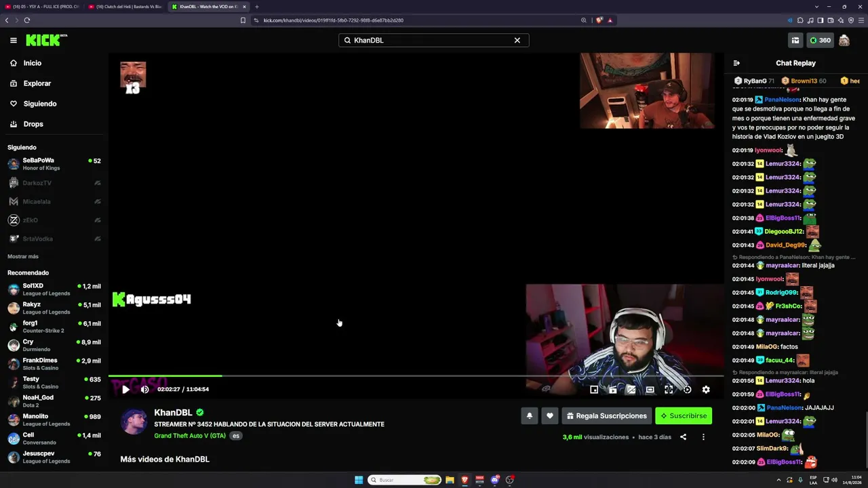Open Siguiendo in the sidebar
This screenshot has width=868, height=488.
[54, 104]
